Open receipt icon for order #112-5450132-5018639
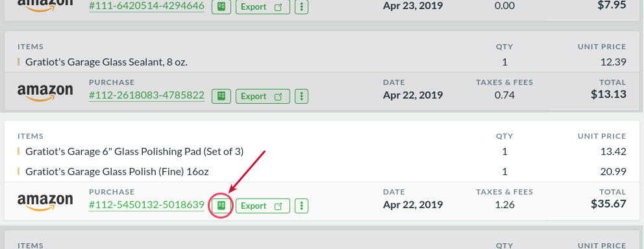Viewport: 644px width, 249px height. pyautogui.click(x=221, y=206)
